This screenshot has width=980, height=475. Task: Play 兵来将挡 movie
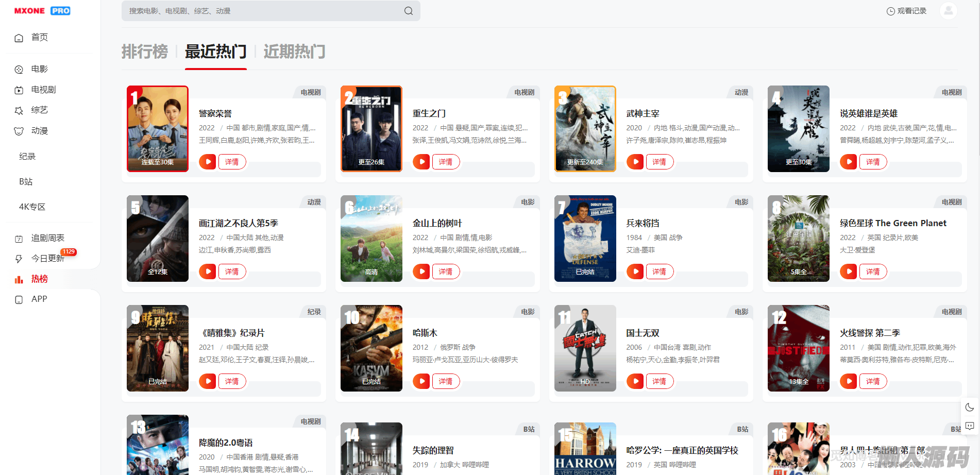tap(635, 272)
